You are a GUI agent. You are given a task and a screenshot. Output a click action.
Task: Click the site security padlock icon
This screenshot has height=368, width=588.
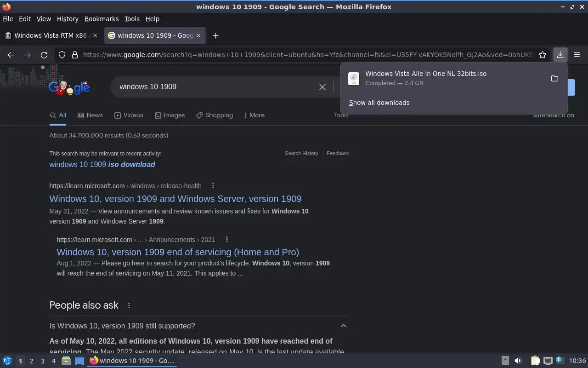coord(75,55)
